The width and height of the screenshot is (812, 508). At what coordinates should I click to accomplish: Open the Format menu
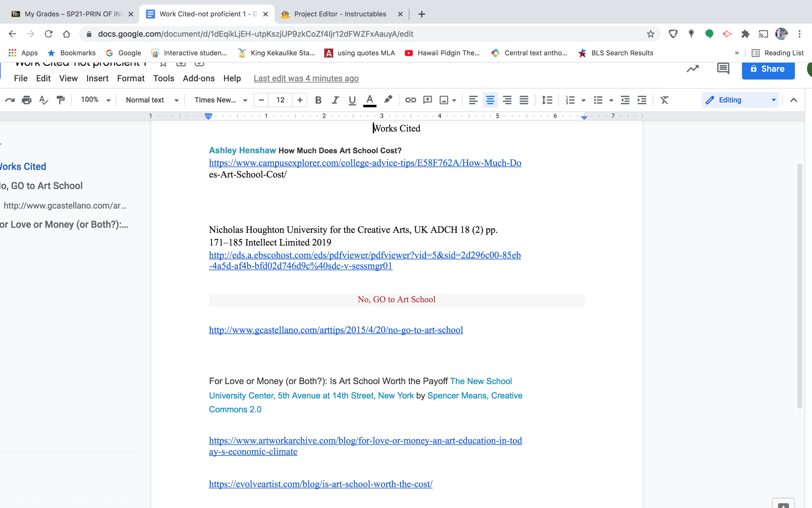131,78
